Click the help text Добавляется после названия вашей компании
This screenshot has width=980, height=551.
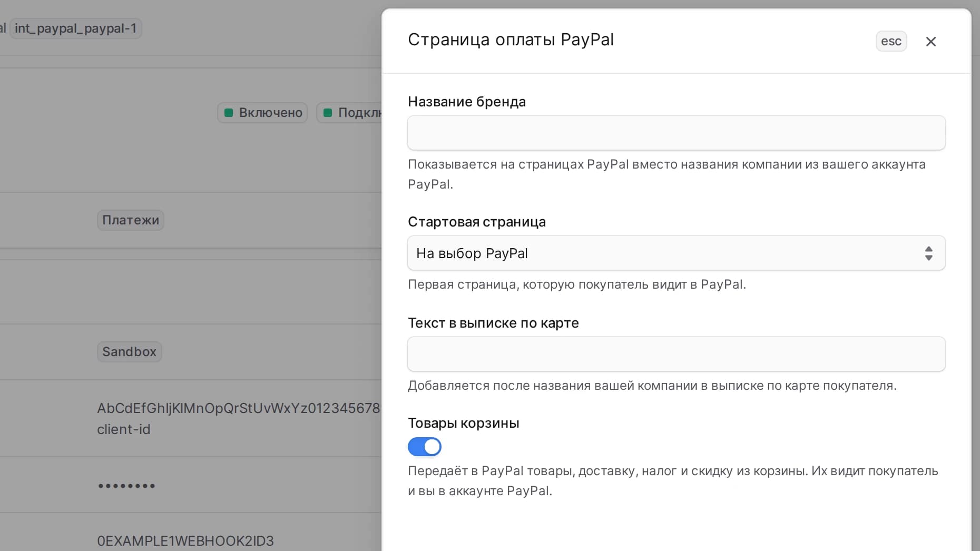pos(652,386)
